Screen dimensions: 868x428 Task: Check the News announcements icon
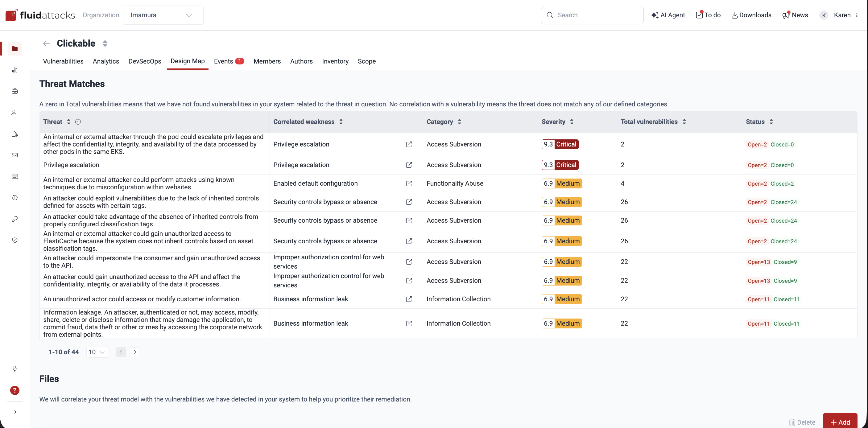(795, 15)
